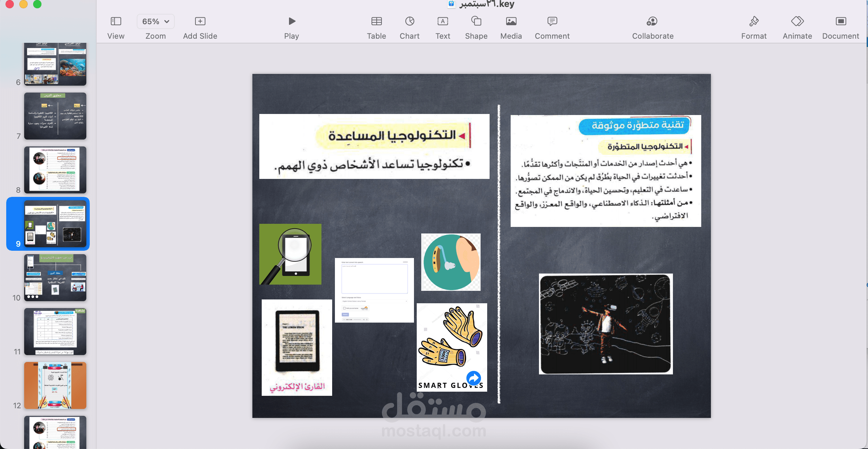Toggle the Animate sidebar
Image resolution: width=868 pixels, height=449 pixels.
pos(797,21)
